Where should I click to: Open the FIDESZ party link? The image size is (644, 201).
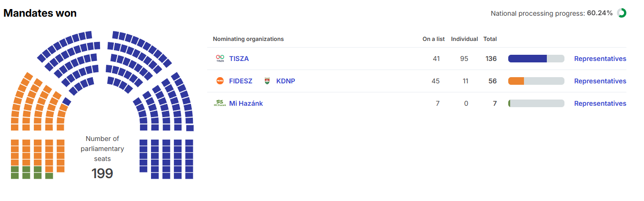click(x=241, y=81)
